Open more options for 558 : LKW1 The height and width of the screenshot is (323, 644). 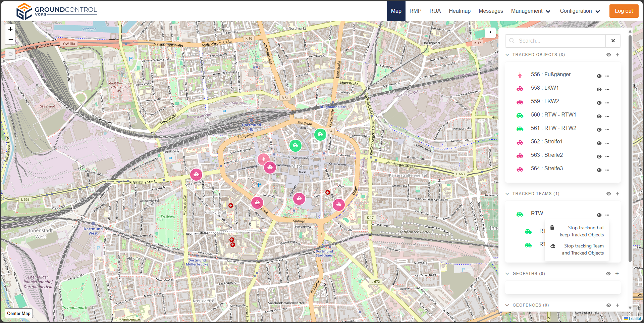607,90
